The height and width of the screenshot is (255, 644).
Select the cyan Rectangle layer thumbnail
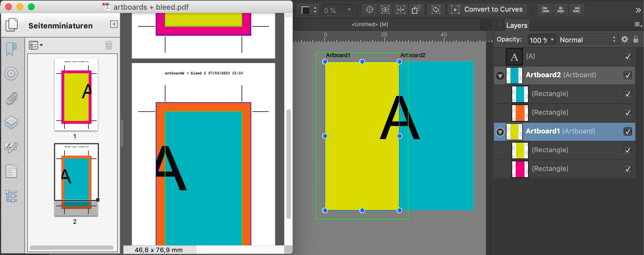(x=520, y=94)
